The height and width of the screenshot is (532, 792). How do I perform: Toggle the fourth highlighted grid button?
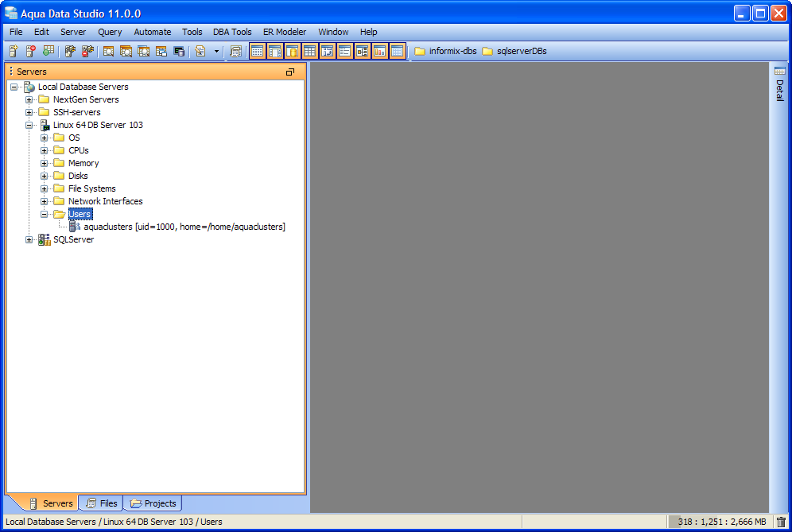pos(309,51)
